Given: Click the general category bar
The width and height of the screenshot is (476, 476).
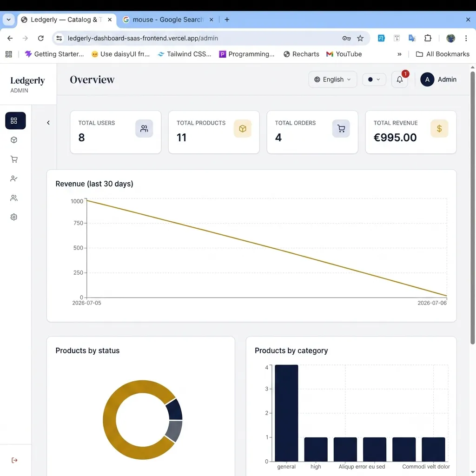Looking at the screenshot, I should [286, 413].
